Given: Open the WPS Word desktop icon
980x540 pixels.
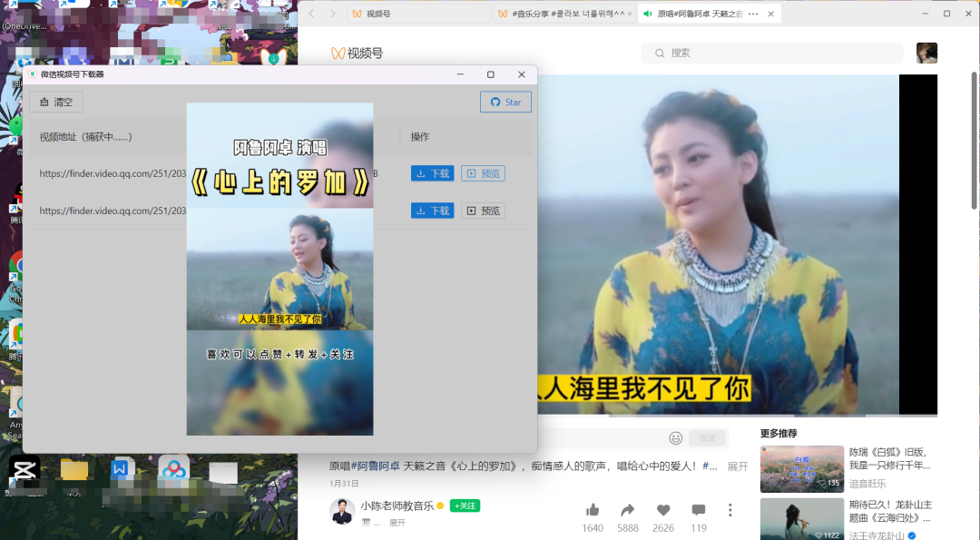Looking at the screenshot, I should [x=122, y=468].
